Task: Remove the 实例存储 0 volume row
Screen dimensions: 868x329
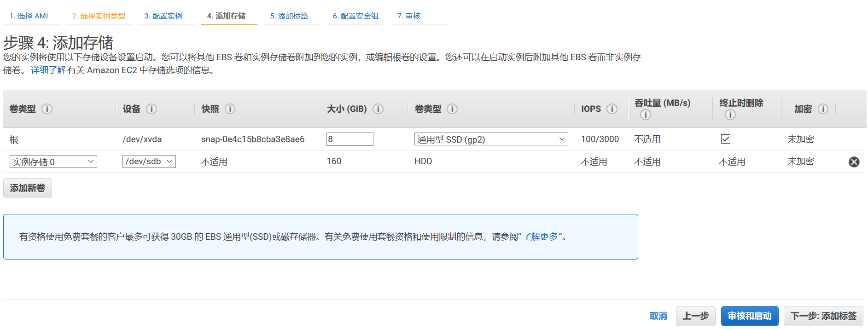Action: click(854, 162)
